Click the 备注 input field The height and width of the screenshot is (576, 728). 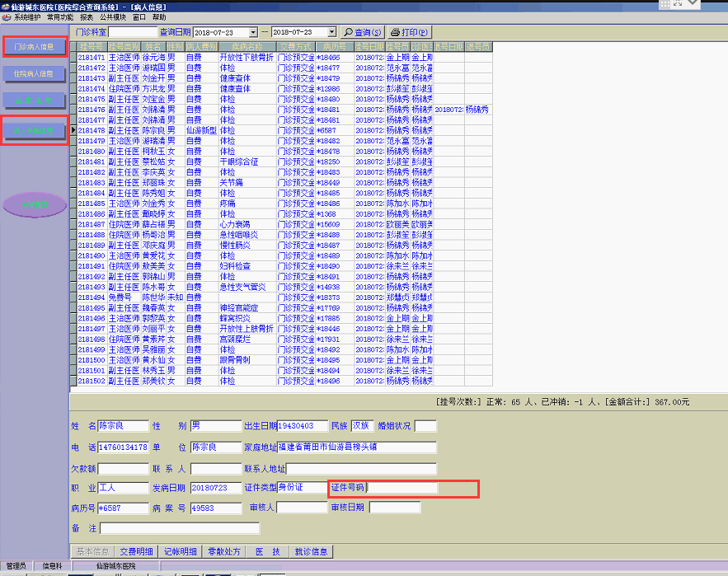click(180, 528)
